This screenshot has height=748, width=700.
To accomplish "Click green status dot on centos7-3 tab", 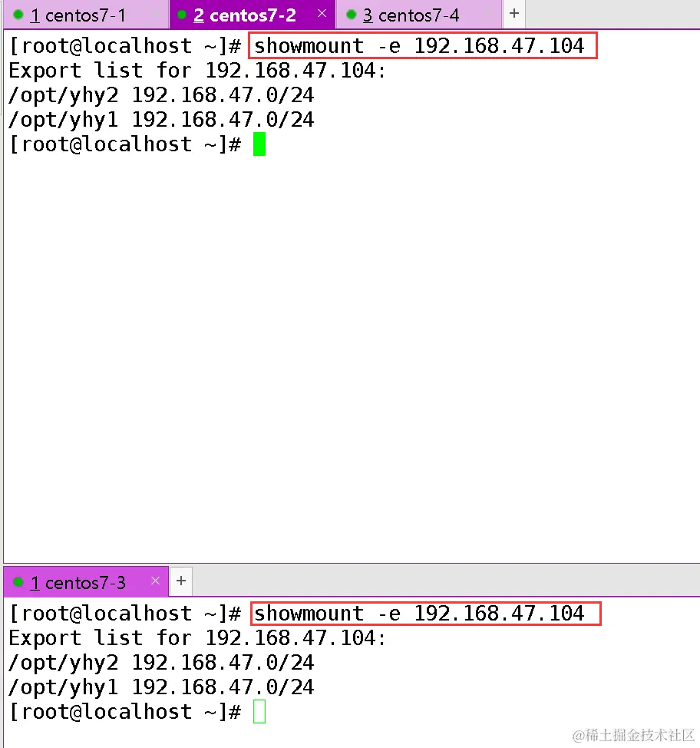I will click(18, 582).
